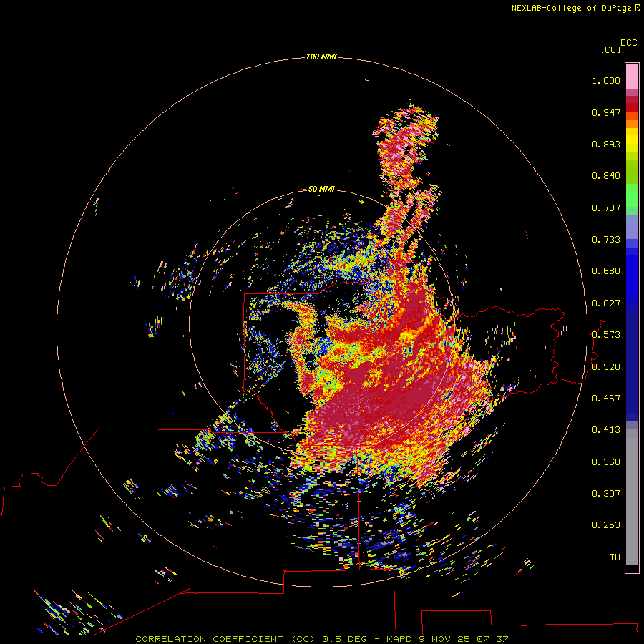Pick the gray segment of the color bar
The width and height of the screenshot is (644, 644).
632,497
